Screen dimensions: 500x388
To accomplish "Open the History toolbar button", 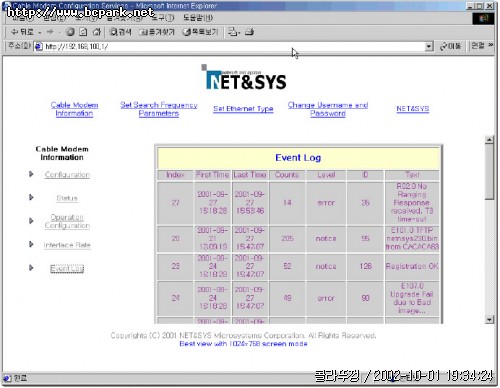I will tap(200, 32).
